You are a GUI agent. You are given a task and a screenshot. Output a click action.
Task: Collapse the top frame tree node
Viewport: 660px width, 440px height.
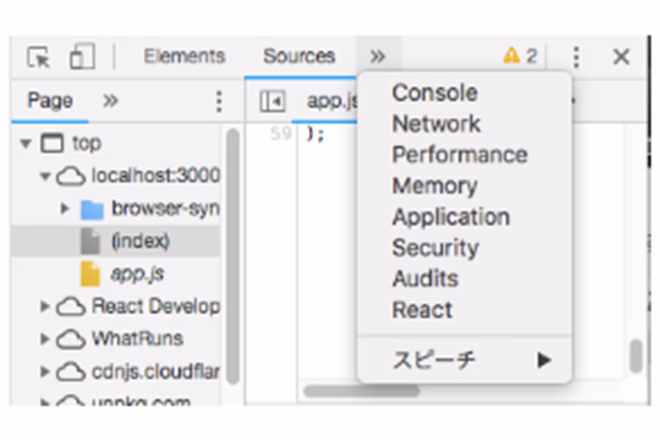click(x=25, y=144)
